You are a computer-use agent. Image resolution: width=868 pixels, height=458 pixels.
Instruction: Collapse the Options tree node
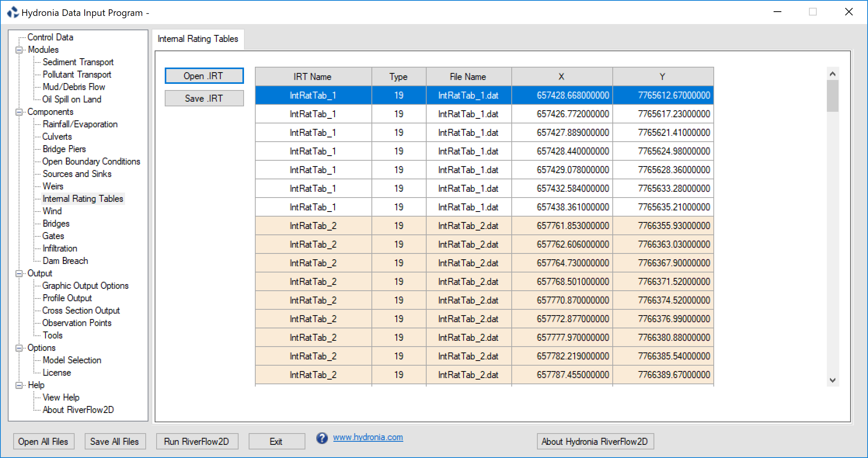tap(19, 348)
